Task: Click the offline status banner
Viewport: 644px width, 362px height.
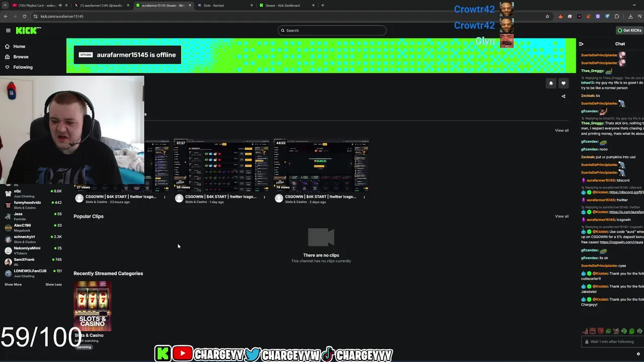Action: pyautogui.click(x=127, y=55)
